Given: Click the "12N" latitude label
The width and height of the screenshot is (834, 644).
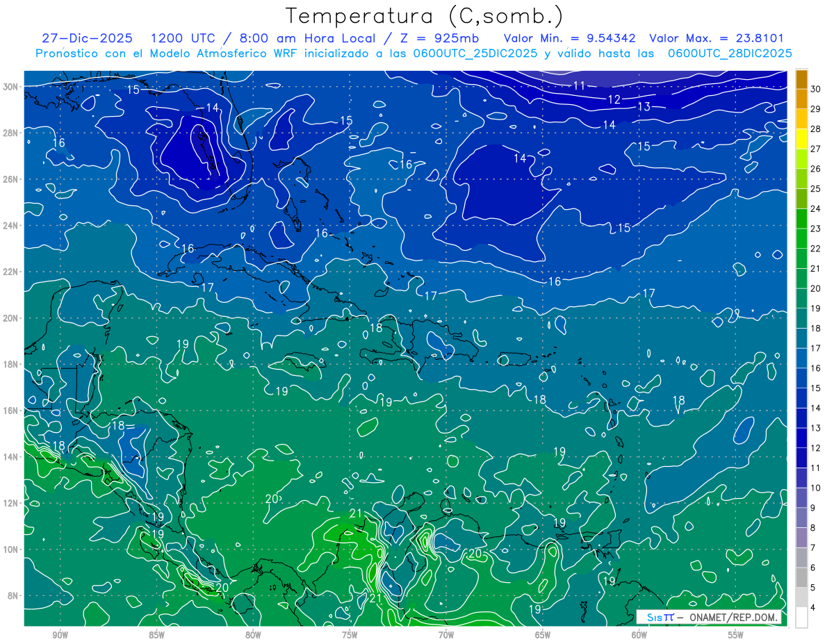Looking at the screenshot, I should (x=11, y=503).
